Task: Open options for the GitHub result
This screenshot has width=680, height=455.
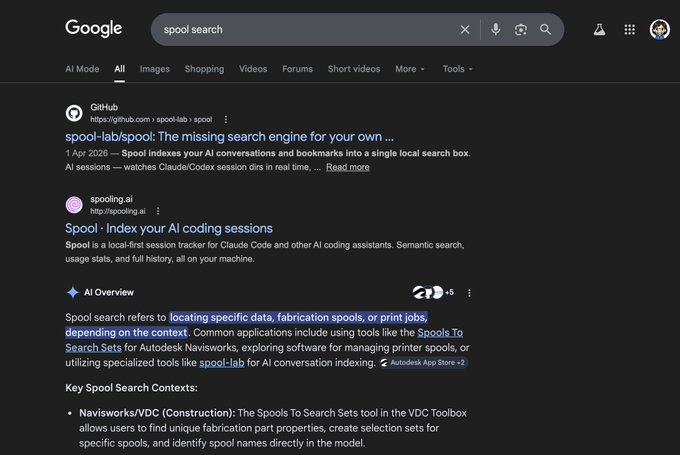Action: pyautogui.click(x=226, y=119)
